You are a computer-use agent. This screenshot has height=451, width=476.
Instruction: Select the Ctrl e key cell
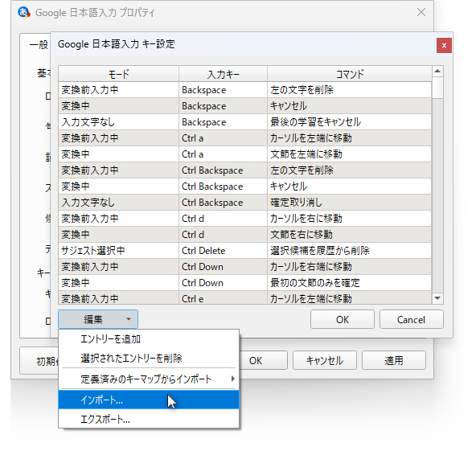224,298
